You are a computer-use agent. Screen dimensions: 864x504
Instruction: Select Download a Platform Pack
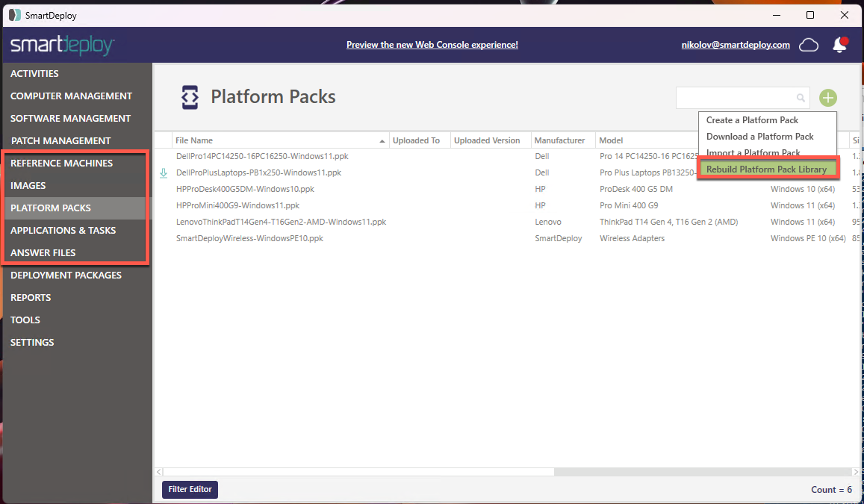(x=759, y=137)
